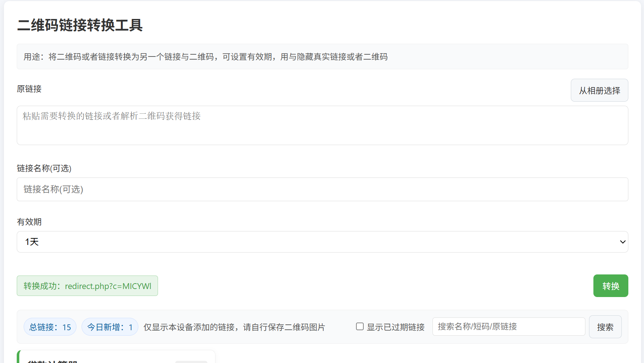Viewport: 644px width, 363px height.
Task: Click the green 转换 button
Action: tap(611, 286)
